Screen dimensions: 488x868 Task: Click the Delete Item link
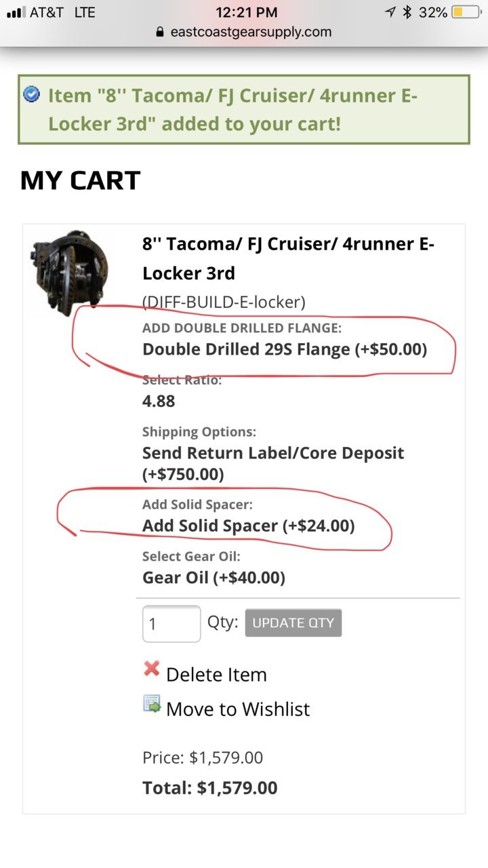click(x=216, y=675)
